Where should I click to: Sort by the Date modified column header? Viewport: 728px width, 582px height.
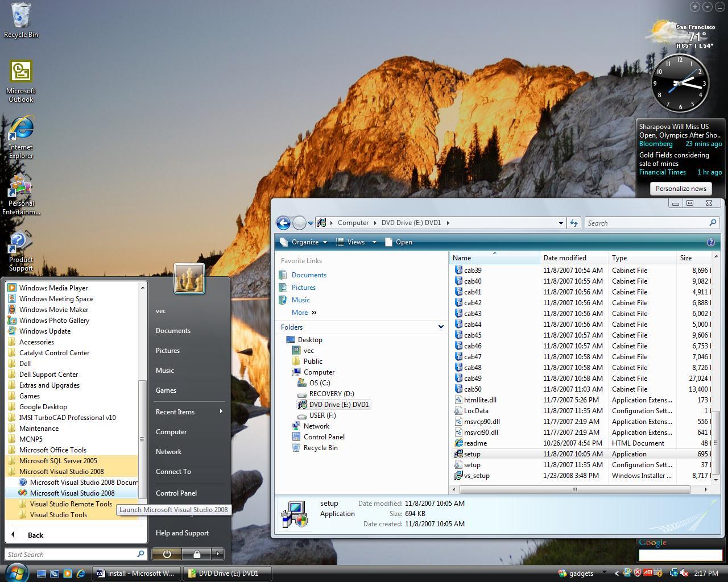[574, 257]
